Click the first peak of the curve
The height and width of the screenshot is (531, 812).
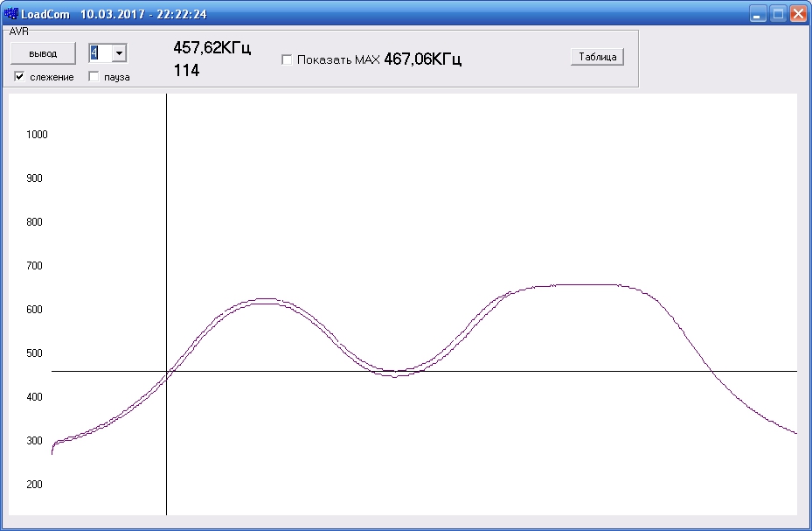point(263,301)
